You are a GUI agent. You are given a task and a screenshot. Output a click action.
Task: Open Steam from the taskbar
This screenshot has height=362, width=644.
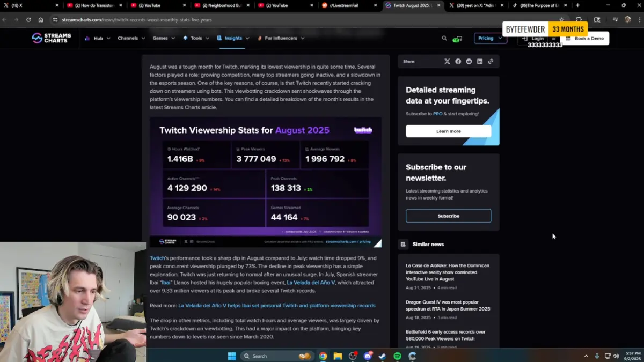(382, 356)
